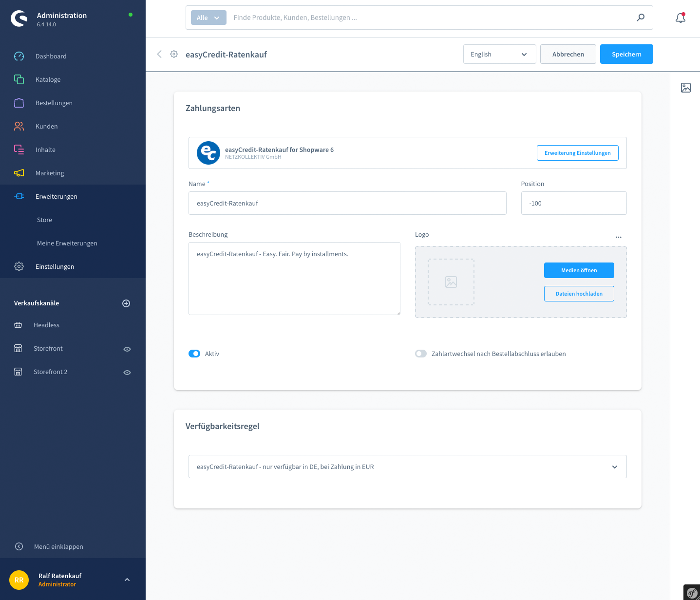Viewport: 700px width, 600px height.
Task: Click into the Beschreibung textarea
Action: 294,279
